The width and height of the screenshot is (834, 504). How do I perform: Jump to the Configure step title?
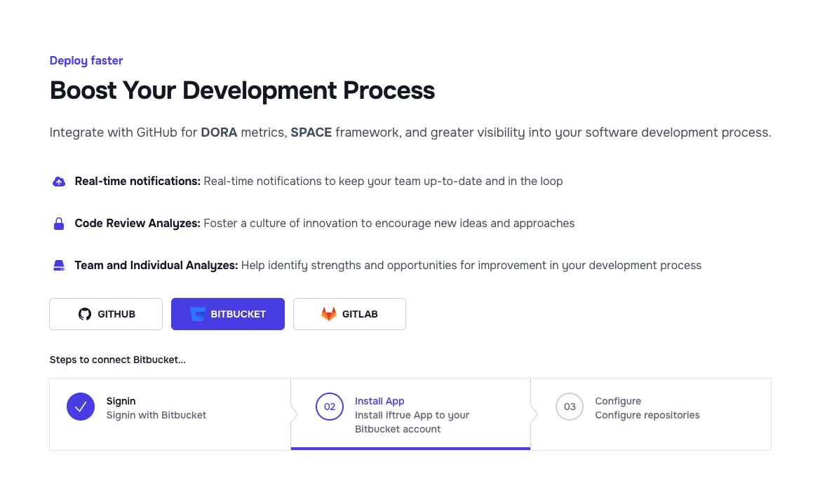(x=618, y=401)
